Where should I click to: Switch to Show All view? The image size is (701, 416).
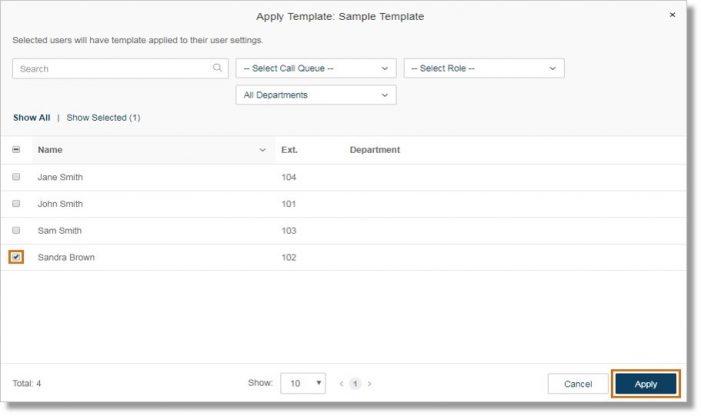coord(31,118)
